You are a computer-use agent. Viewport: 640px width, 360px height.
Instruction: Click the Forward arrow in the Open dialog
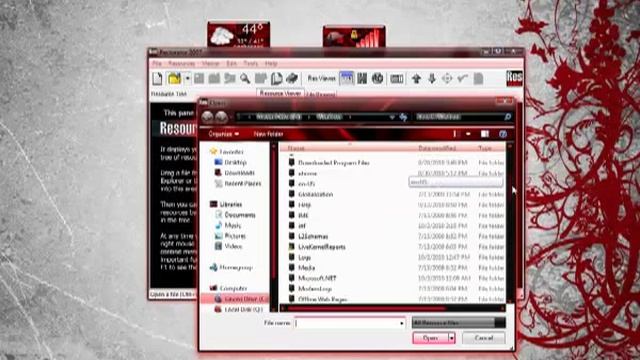(221, 117)
